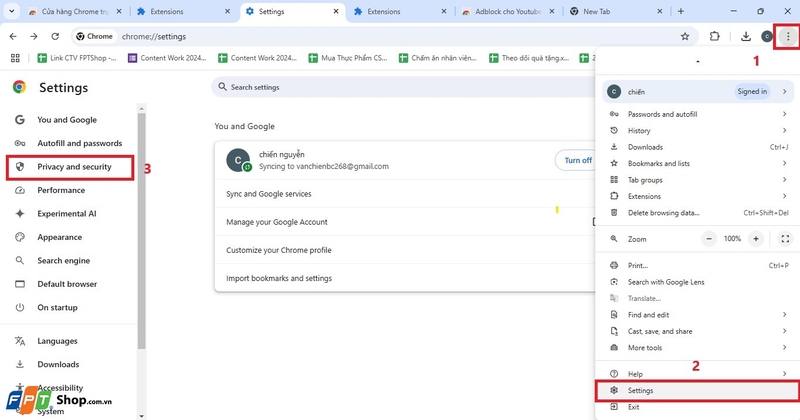
Task: Open Sync and Google services row
Action: (x=405, y=194)
